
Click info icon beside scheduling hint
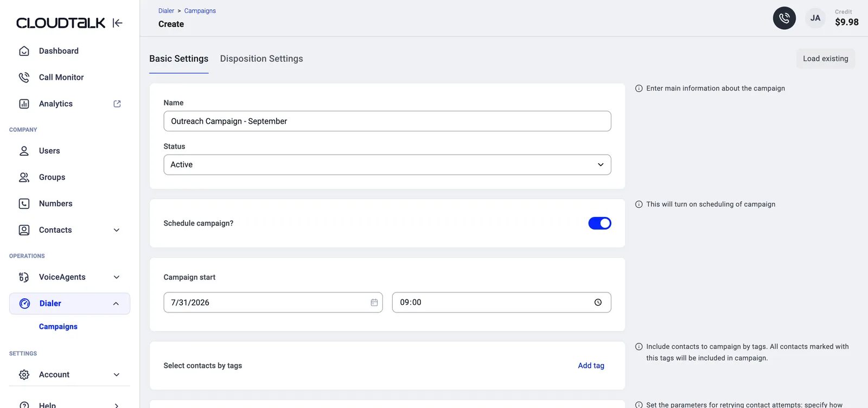tap(639, 205)
